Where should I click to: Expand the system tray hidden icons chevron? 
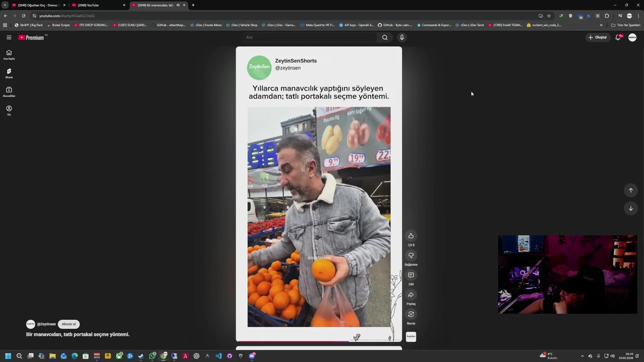point(582,356)
